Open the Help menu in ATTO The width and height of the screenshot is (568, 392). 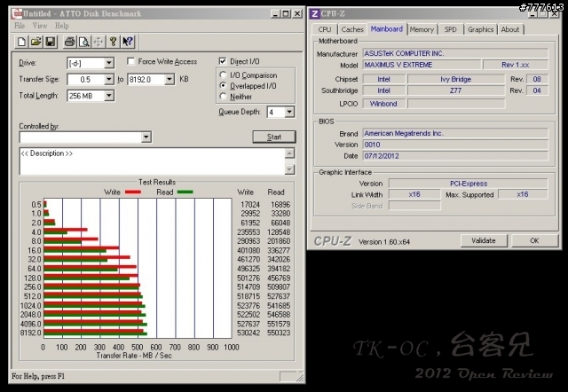click(x=62, y=26)
